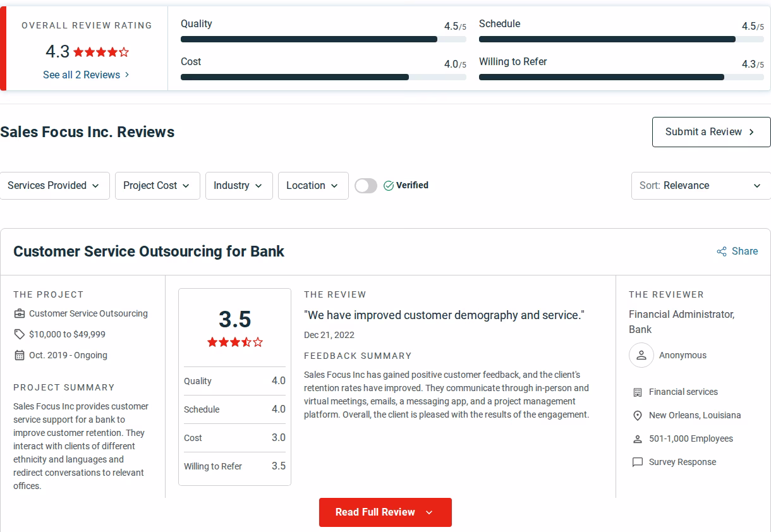
Task: Click the Oct. 2019 - Ongoing date text
Action: (68, 355)
